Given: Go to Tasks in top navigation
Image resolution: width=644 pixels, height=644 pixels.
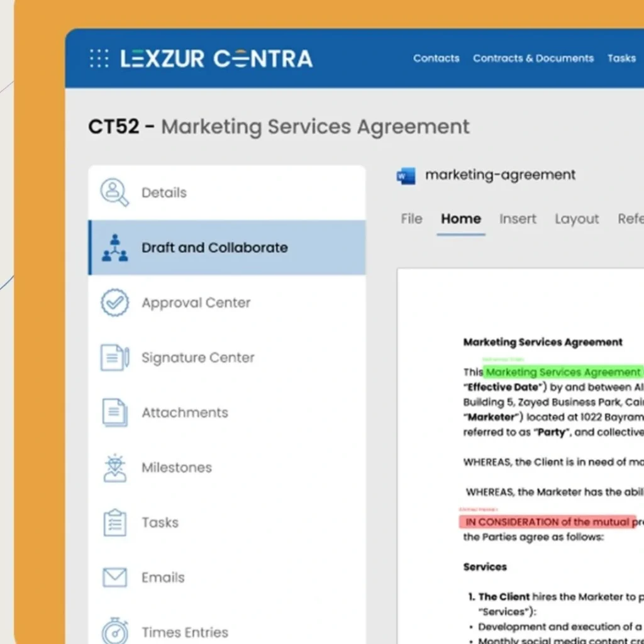Looking at the screenshot, I should (621, 58).
